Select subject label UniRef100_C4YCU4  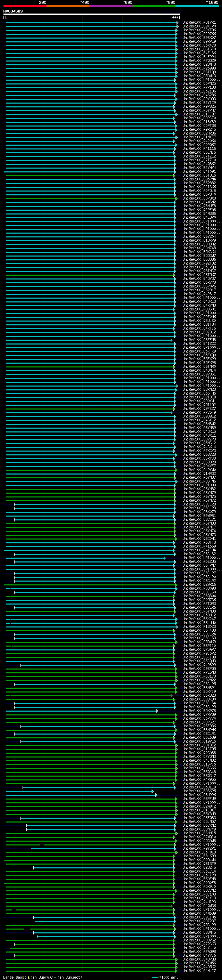pos(199,550)
